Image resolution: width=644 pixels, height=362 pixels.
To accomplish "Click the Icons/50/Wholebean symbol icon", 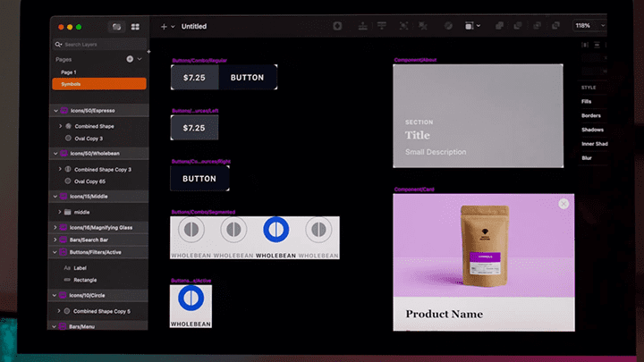I will click(x=64, y=154).
